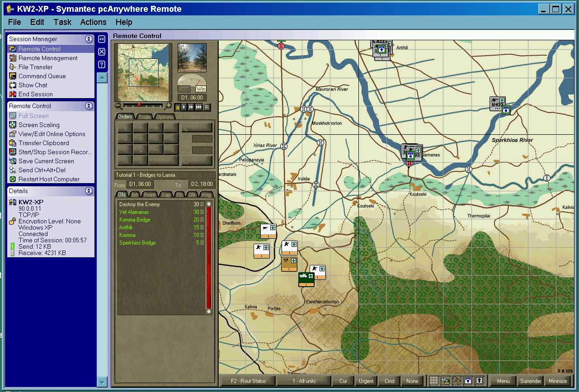Image resolution: width=579 pixels, height=392 pixels.
Task: Click the Urgent filter button
Action: tap(366, 381)
